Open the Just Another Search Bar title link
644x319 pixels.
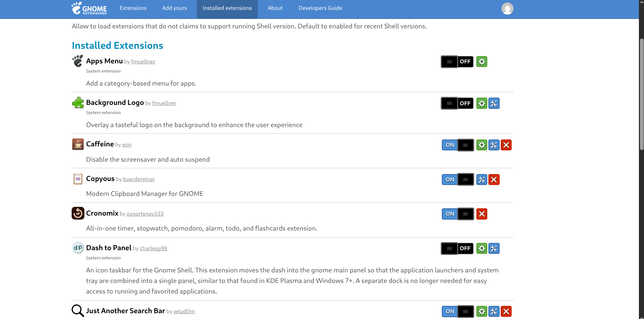[125, 311]
